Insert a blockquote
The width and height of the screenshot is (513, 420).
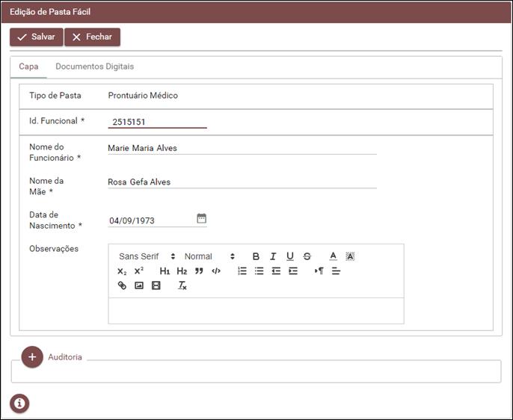[199, 271]
